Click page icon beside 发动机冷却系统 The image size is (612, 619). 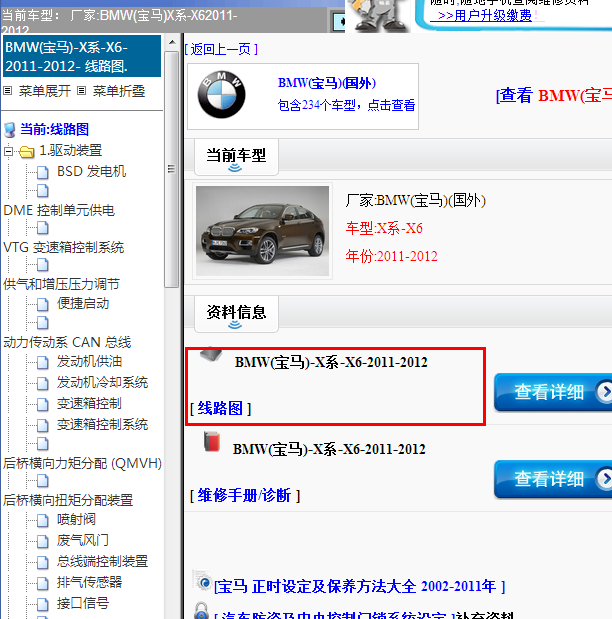click(43, 383)
